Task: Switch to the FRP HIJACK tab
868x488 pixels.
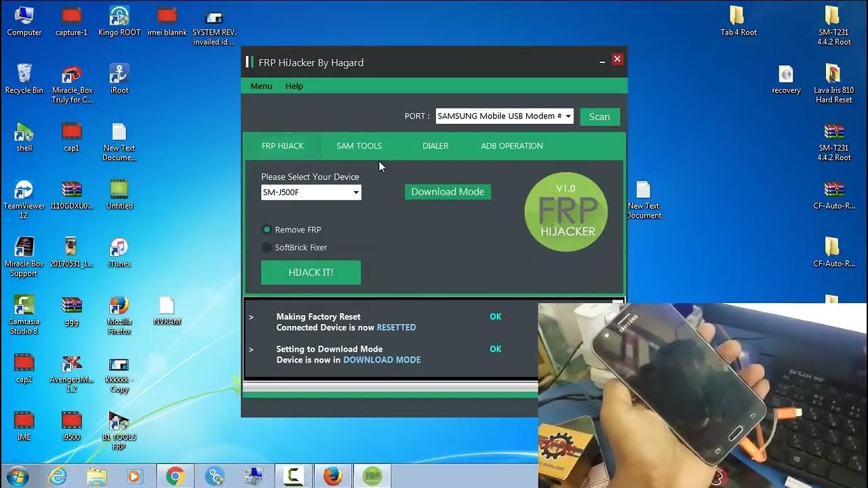Action: coord(283,146)
